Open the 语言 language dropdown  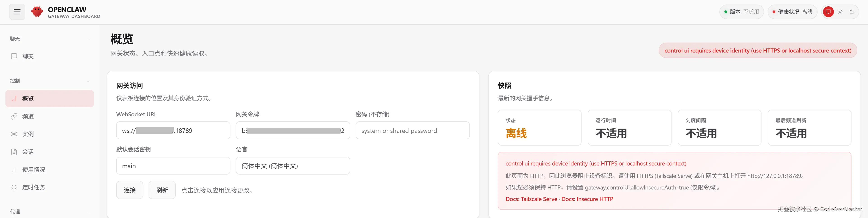tap(293, 166)
